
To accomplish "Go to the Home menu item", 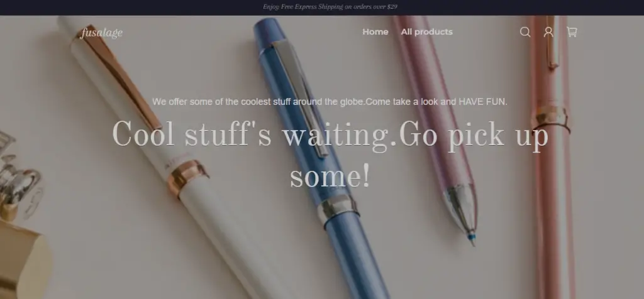I will coord(375,32).
